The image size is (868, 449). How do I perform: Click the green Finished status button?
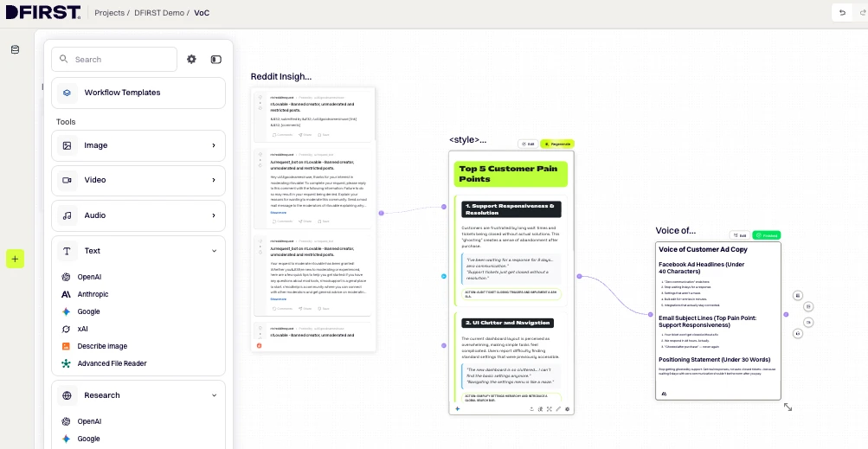point(767,235)
